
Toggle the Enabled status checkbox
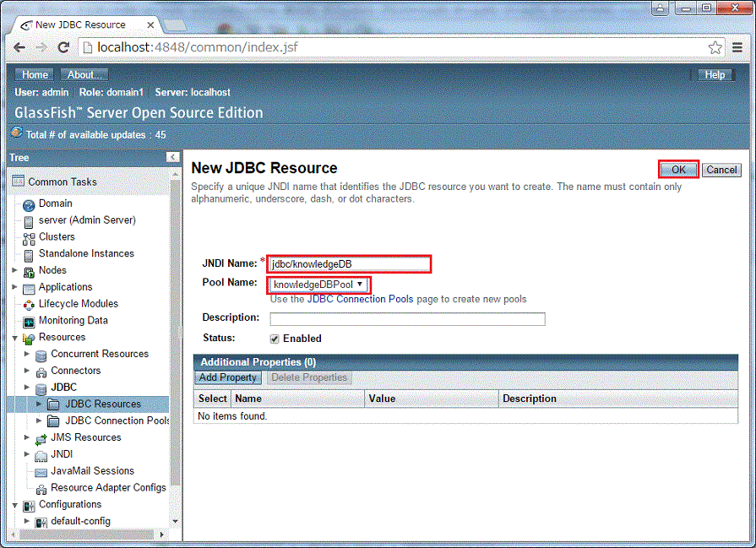pyautogui.click(x=275, y=339)
